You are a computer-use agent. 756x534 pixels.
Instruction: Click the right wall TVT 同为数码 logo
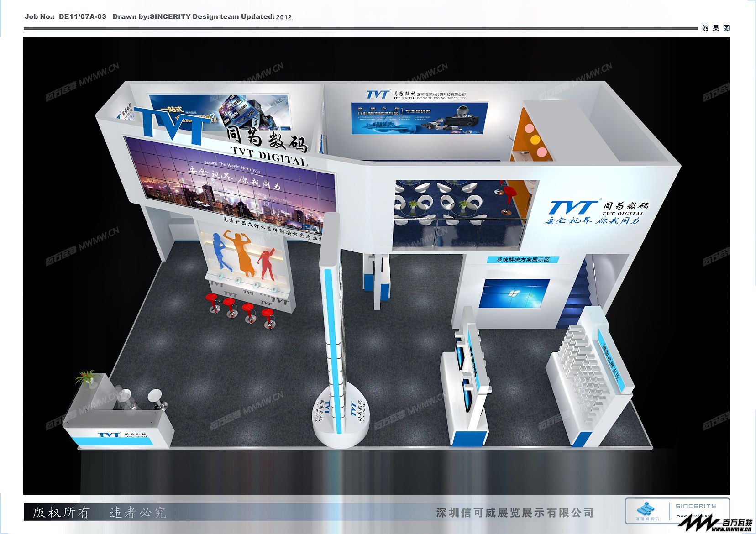click(x=598, y=207)
